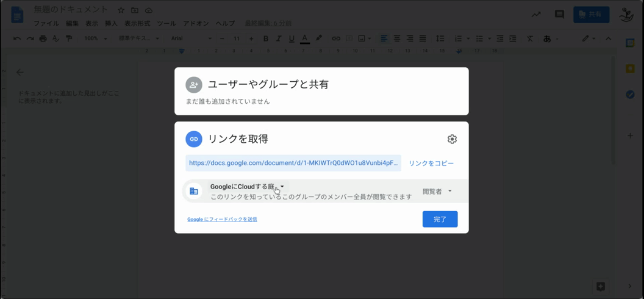644x299 pixels.
Task: Click the Google Docs home icon
Action: [x=17, y=16]
